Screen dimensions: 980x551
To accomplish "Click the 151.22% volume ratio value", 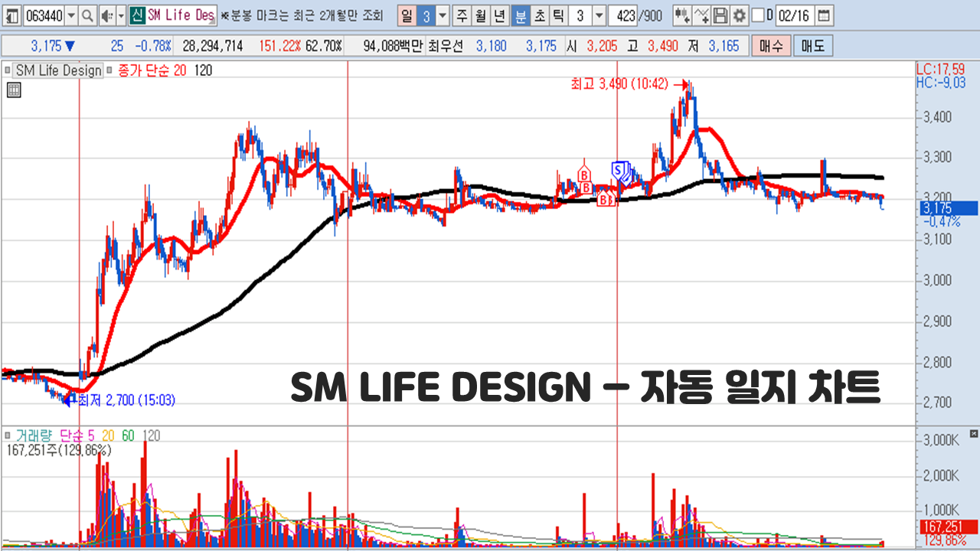I will coord(280,46).
